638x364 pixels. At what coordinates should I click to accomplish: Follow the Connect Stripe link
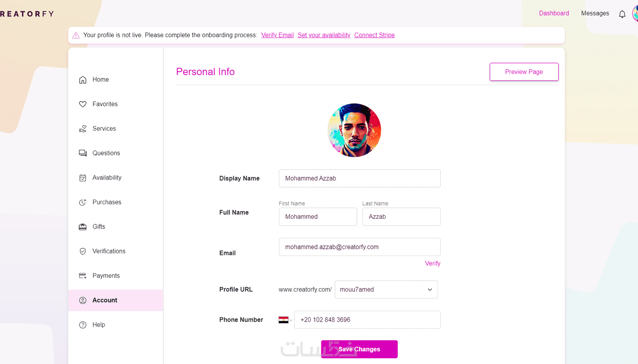click(x=374, y=35)
